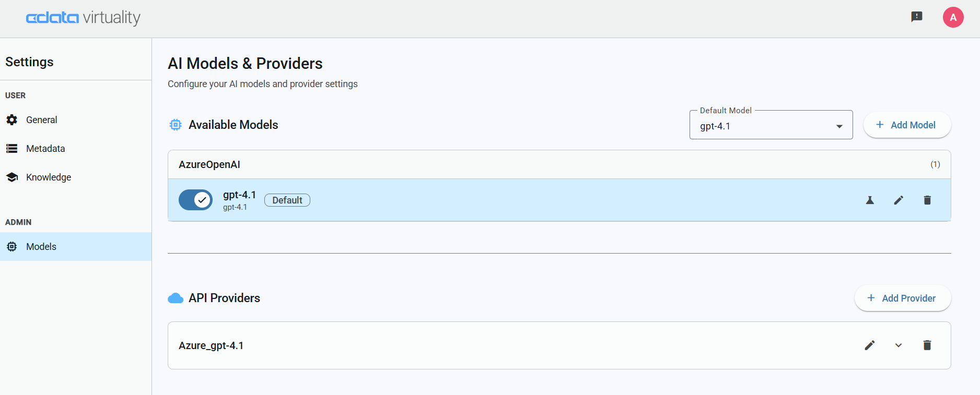Click the Available Models chip icon

point(176,124)
